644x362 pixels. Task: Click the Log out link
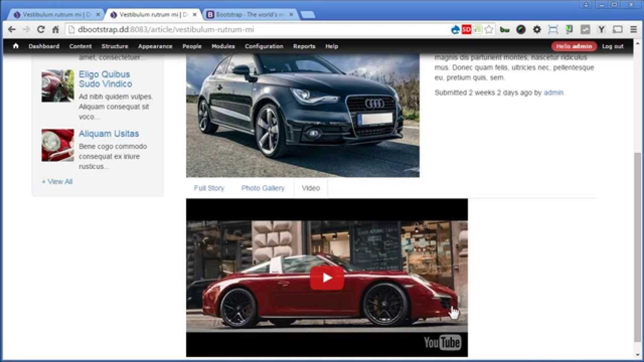[612, 46]
